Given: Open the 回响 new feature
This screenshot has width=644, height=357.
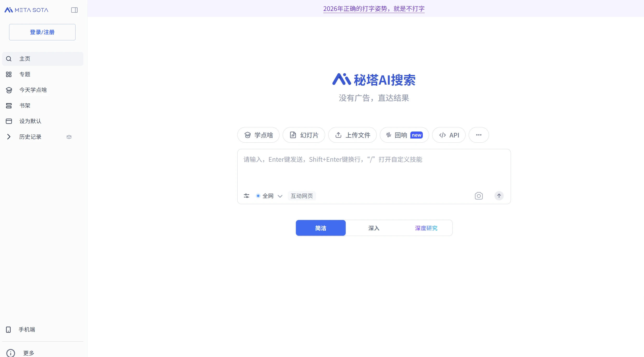Looking at the screenshot, I should pyautogui.click(x=404, y=135).
